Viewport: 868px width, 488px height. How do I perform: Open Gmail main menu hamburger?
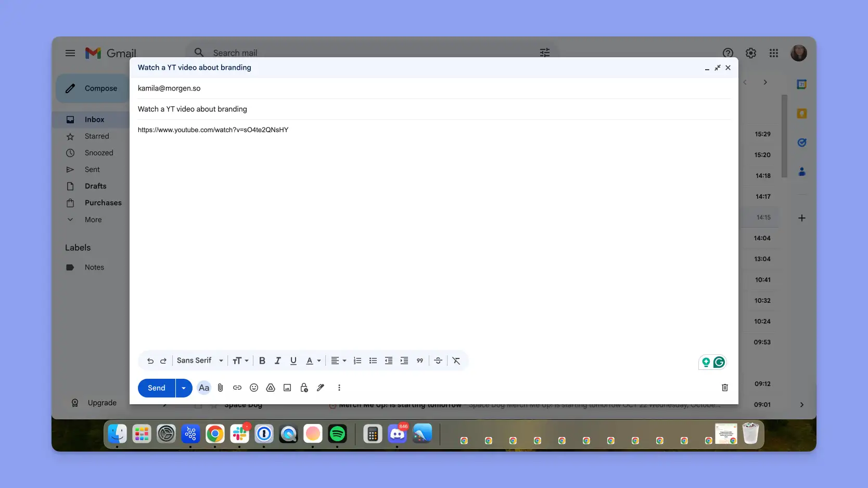70,53
